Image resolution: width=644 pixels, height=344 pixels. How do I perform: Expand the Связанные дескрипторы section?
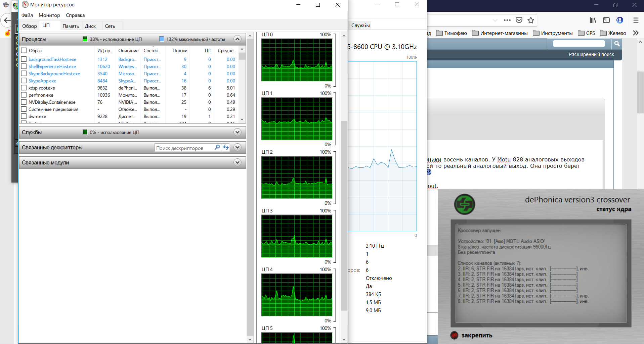click(x=237, y=147)
